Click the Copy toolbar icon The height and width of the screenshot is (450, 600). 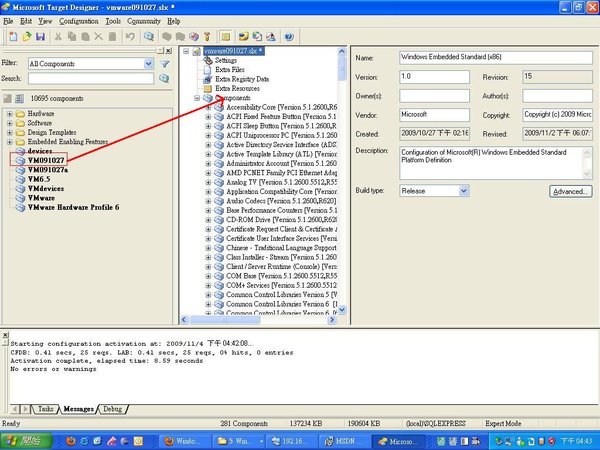[72, 36]
